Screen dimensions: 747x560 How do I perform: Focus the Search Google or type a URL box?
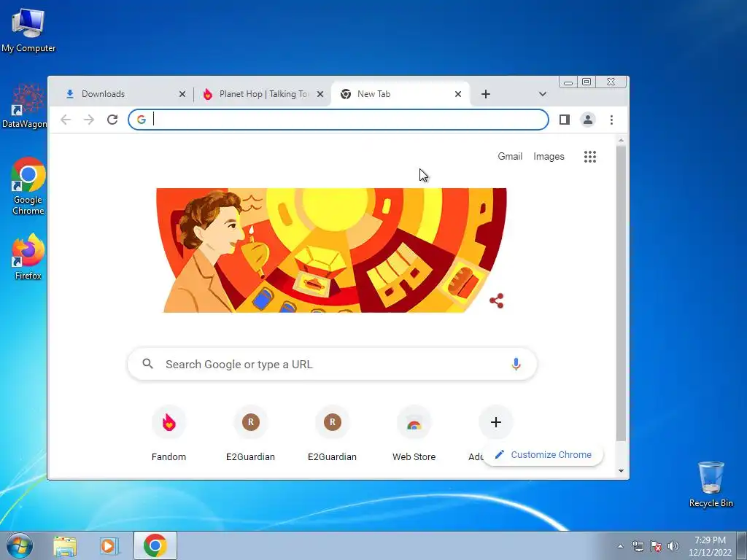(332, 365)
